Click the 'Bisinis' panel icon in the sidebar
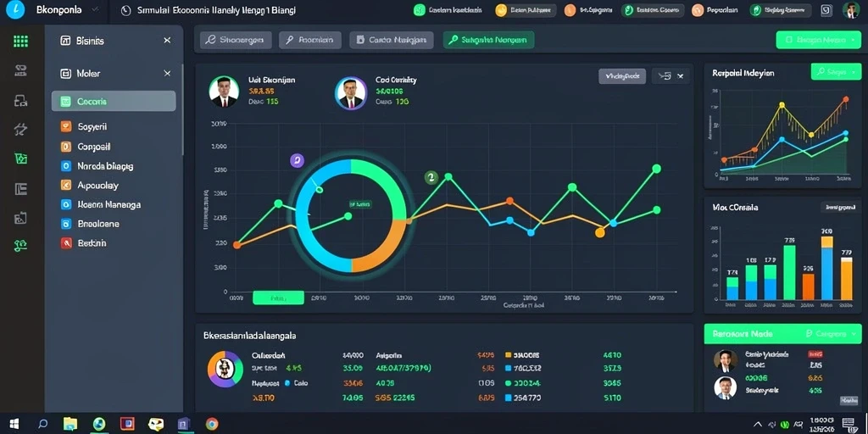Screen dimensions: 868x434 pos(65,41)
